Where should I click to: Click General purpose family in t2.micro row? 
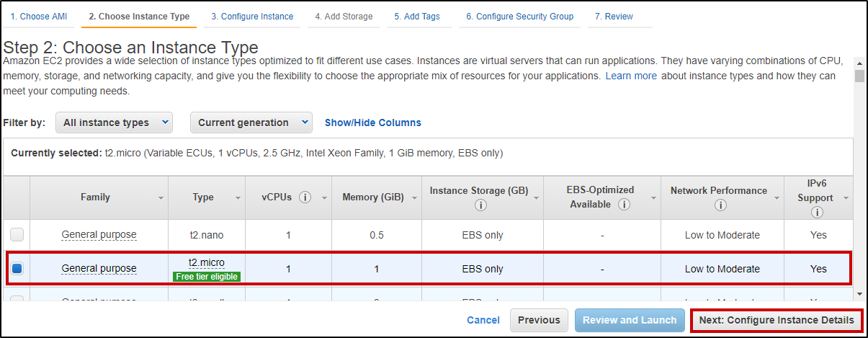(x=99, y=269)
